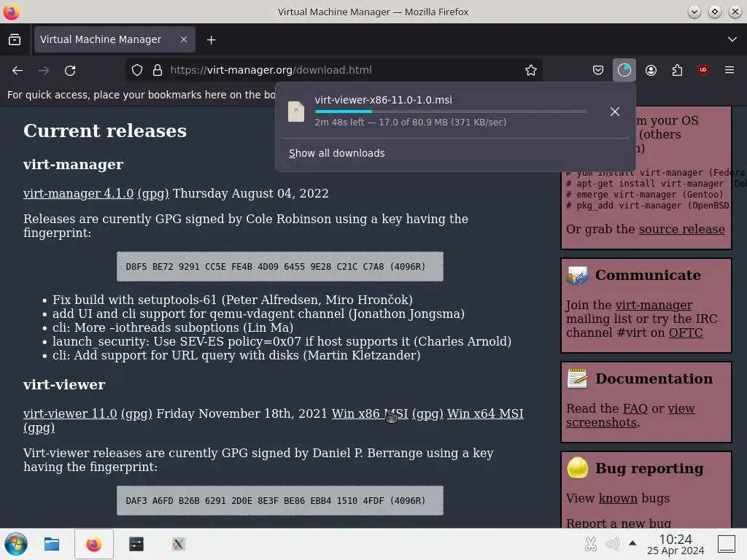This screenshot has height=560, width=747.
Task: Cancel the virt-viewer MSI download
Action: pos(614,112)
